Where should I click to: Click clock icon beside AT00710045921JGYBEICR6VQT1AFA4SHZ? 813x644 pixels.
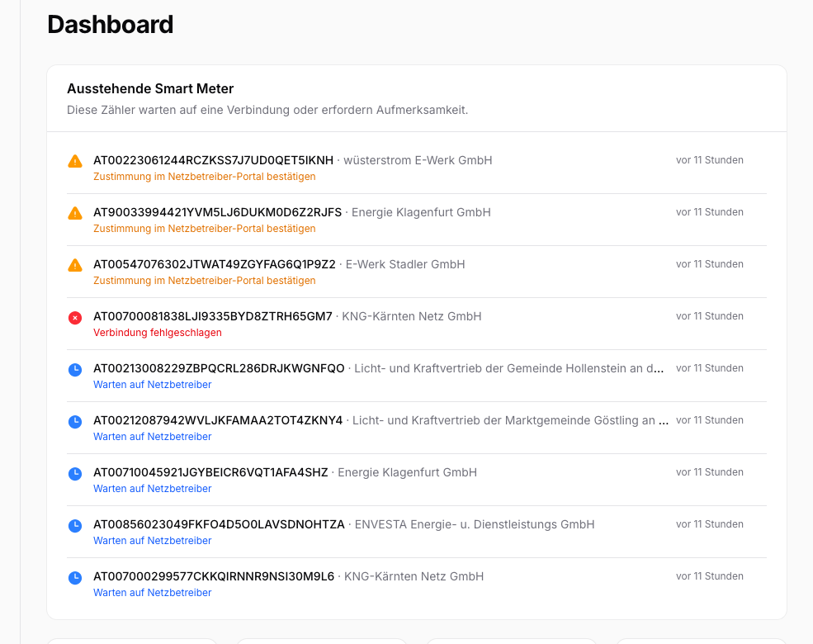click(x=75, y=473)
